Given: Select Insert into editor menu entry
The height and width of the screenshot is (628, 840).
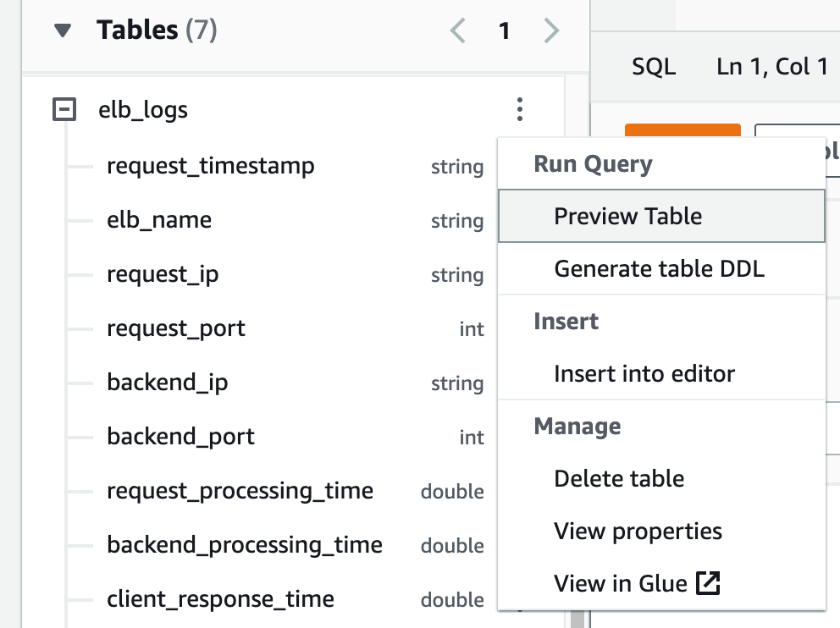Looking at the screenshot, I should point(661,373).
